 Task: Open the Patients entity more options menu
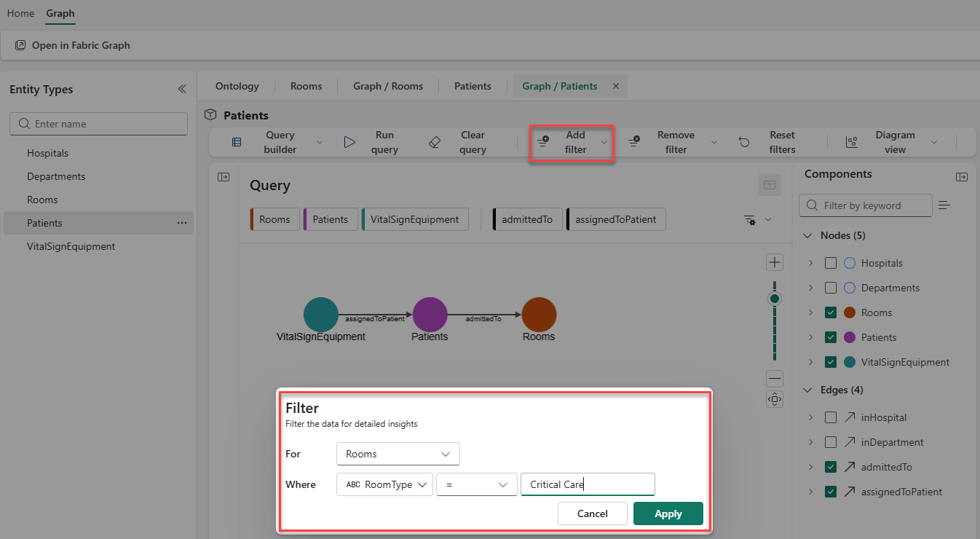[182, 223]
